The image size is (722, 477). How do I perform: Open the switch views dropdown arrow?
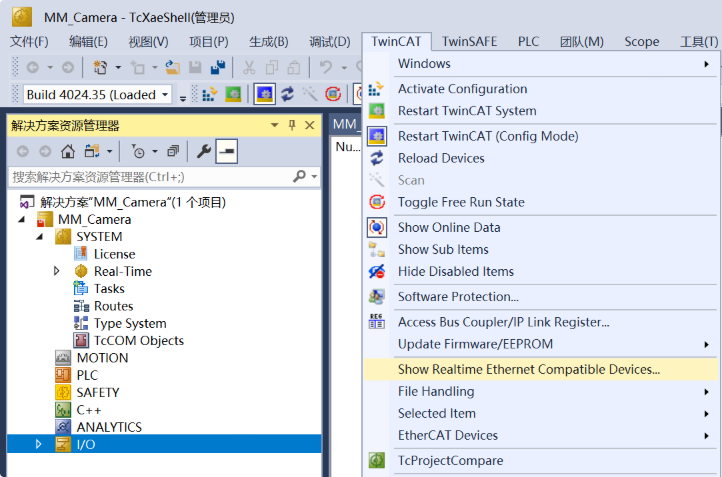click(x=109, y=151)
